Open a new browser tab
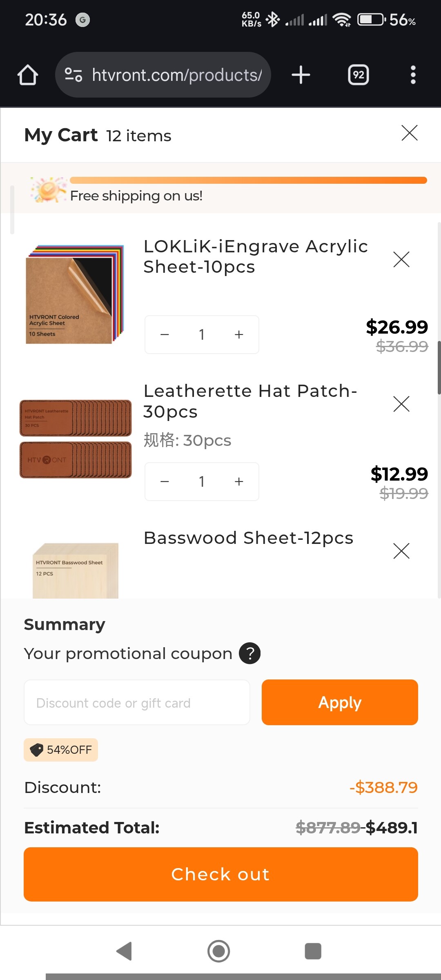Viewport: 441px width, 980px height. point(301,75)
